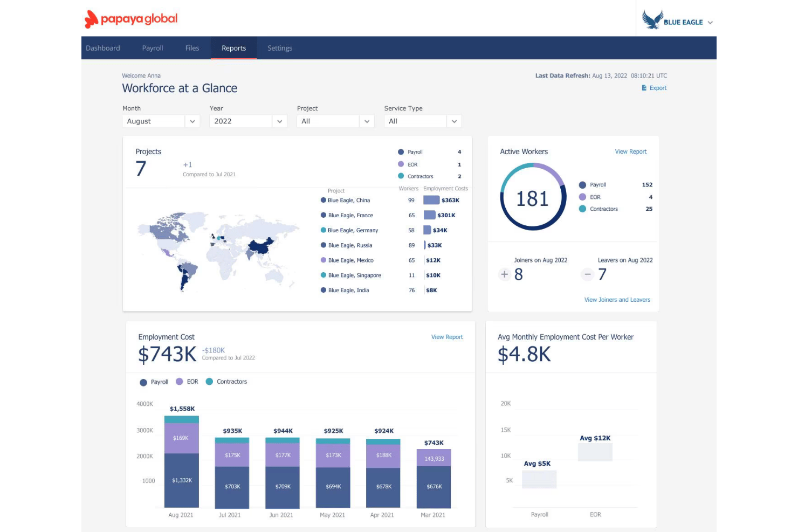The image size is (798, 532).
Task: Open the Month dropdown showing August
Action: coord(161,121)
